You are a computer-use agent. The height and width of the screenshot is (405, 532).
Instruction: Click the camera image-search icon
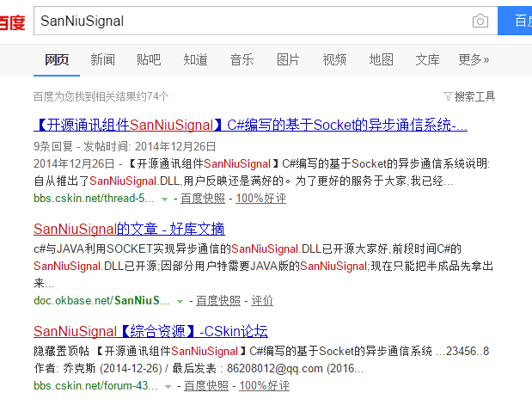tap(480, 21)
